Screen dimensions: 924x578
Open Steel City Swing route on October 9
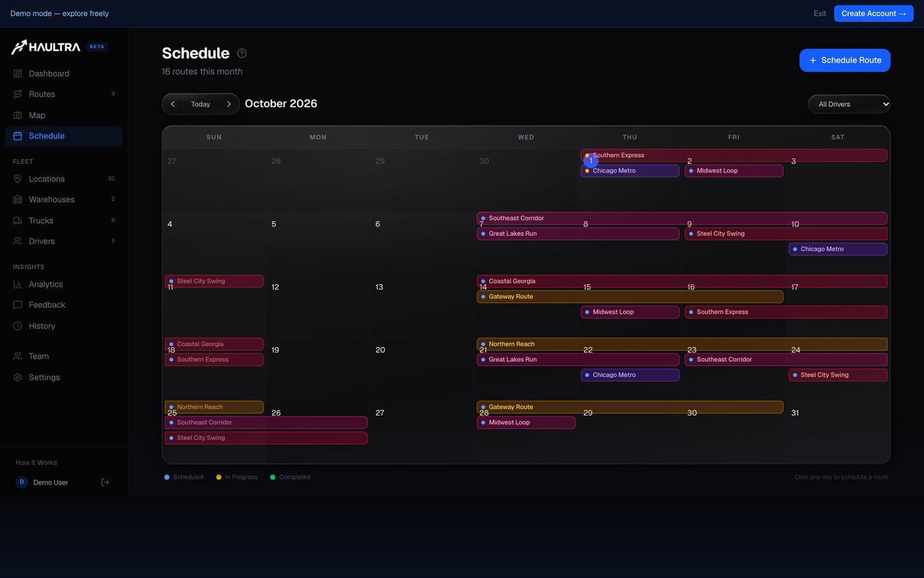coord(786,234)
